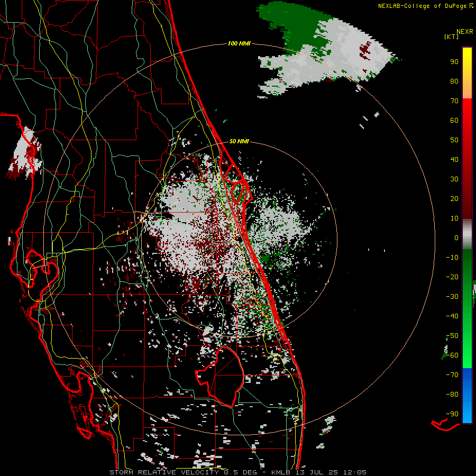The image size is (476, 476).
Task: Select the 10 value on velocity scale
Action: 454,218
